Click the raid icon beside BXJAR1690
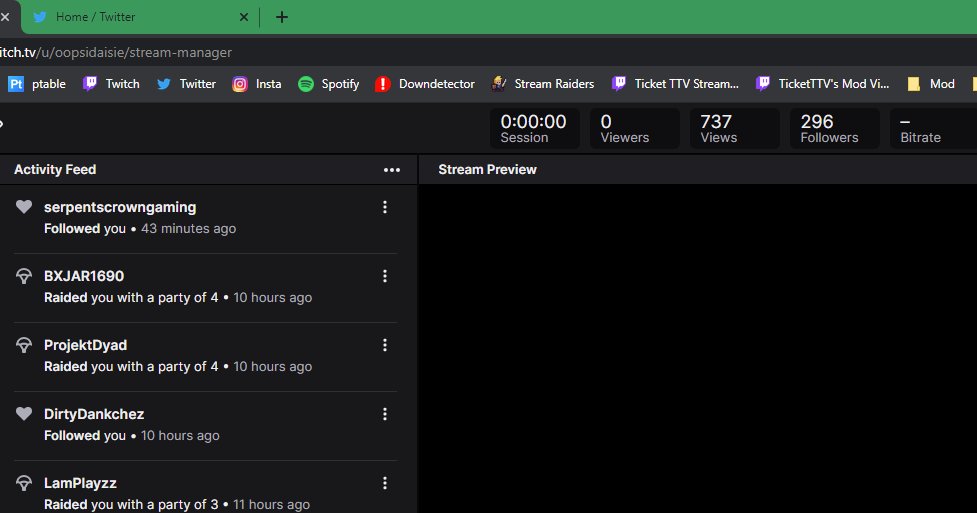Image resolution: width=977 pixels, height=513 pixels. [24, 276]
